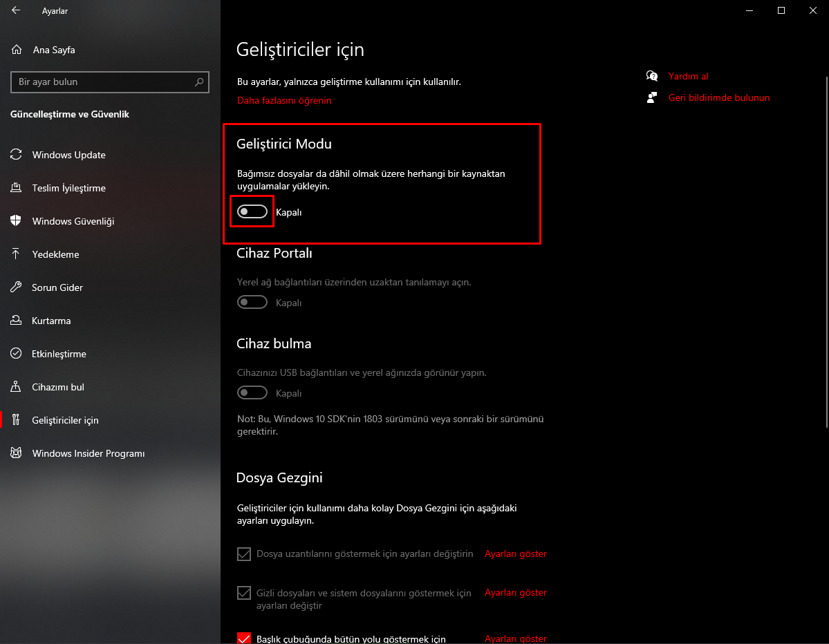The width and height of the screenshot is (829, 644).
Task: Click the Geliştiriciler için page heading
Action: click(300, 49)
